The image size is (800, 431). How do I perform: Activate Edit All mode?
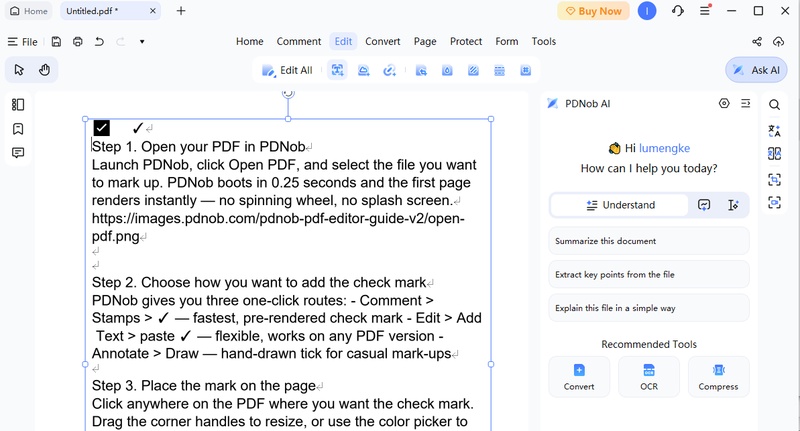(x=287, y=70)
